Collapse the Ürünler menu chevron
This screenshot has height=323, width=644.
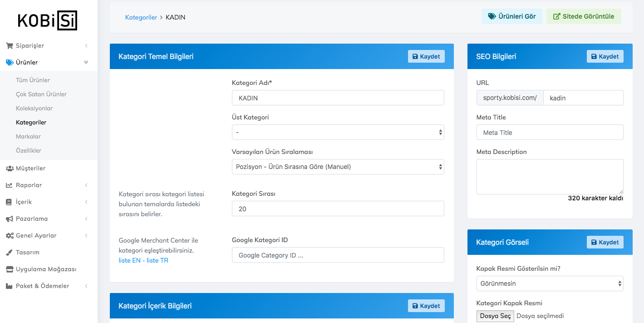pos(86,62)
